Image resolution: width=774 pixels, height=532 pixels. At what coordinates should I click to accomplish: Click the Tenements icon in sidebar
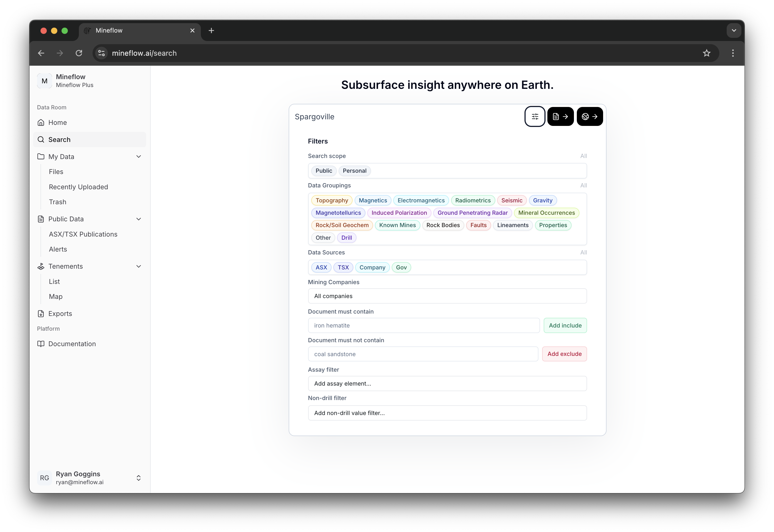[41, 266]
